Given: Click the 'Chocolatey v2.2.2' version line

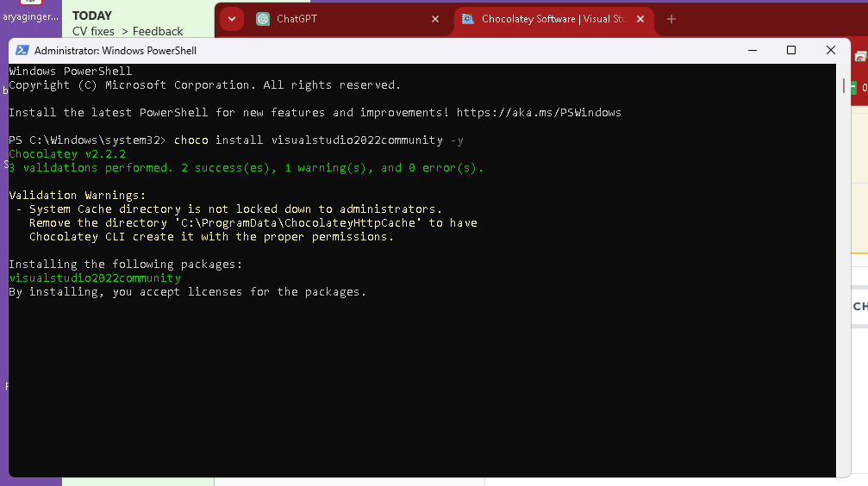Looking at the screenshot, I should 67,154.
